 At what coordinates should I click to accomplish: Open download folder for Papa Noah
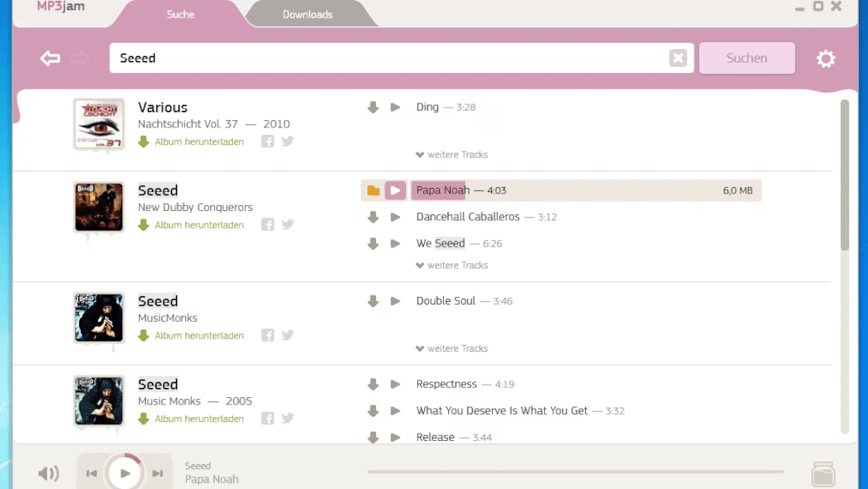click(373, 190)
